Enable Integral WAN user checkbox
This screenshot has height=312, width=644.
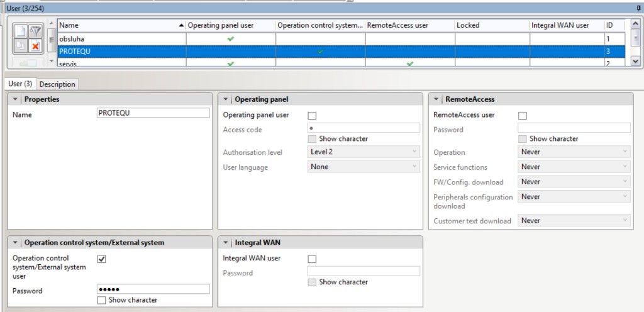312,259
